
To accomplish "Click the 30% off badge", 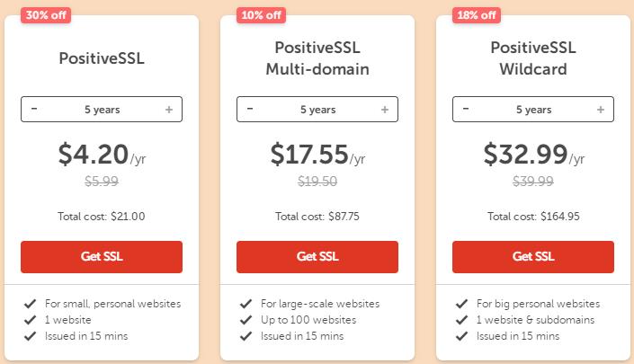I will point(43,14).
